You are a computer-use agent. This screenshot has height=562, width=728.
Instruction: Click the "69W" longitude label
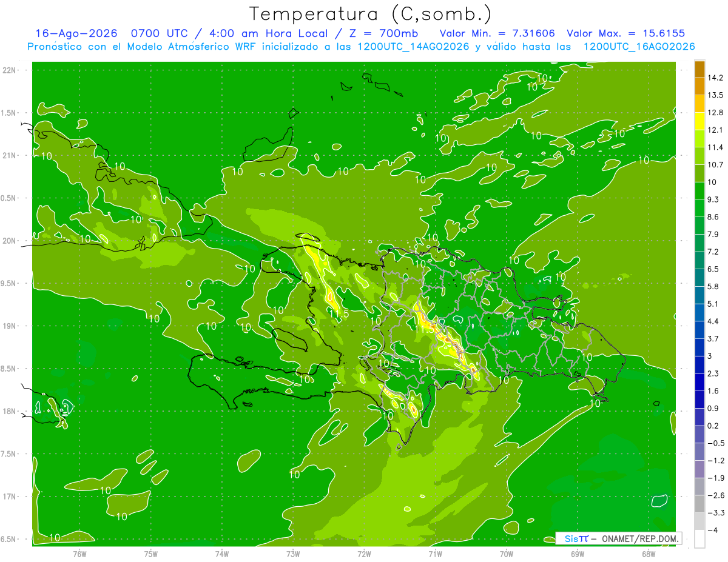pos(578,554)
